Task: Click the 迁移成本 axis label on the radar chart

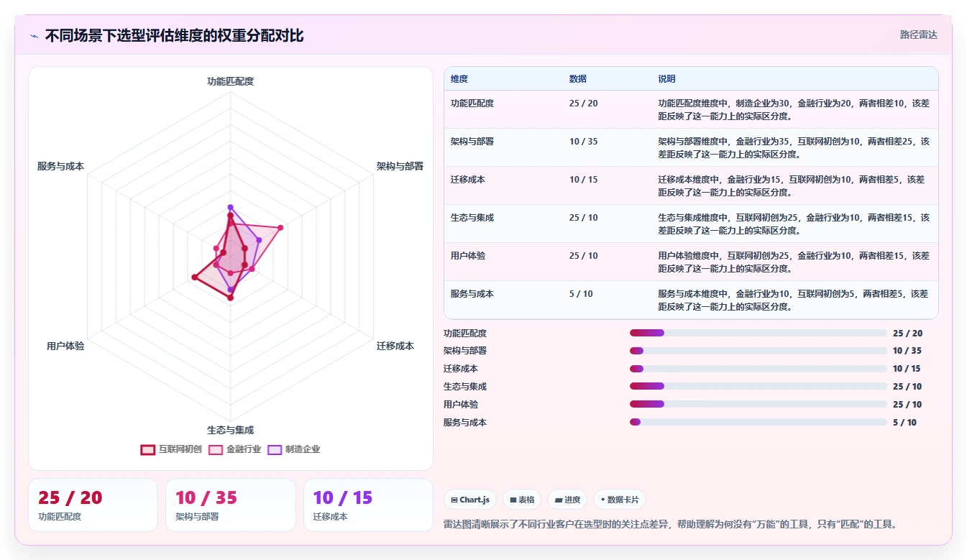Action: [395, 346]
